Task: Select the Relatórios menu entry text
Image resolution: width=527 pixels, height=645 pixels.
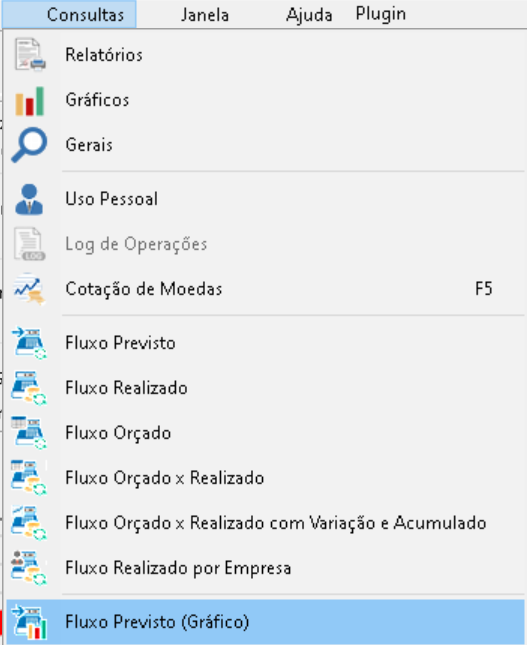Action: point(104,55)
